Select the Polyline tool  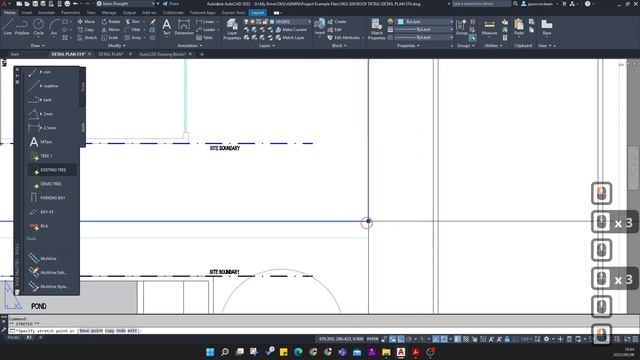click(x=22, y=26)
